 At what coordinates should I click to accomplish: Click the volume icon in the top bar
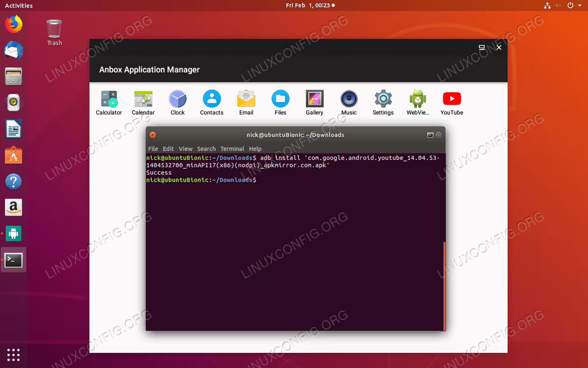[x=559, y=5]
